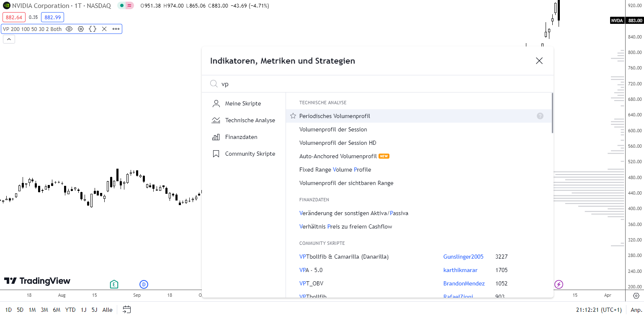Image resolution: width=644 pixels, height=316 pixels.
Task: Set time range to 1D
Action: 8,310
